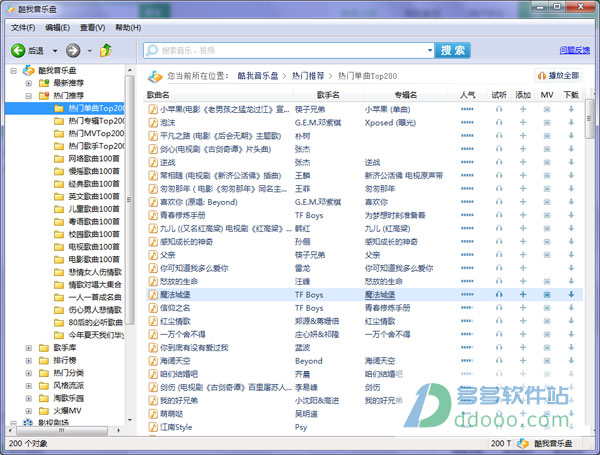Click the download arrow for 魔法城堡
Viewport: 600px width, 455px height.
tap(571, 294)
